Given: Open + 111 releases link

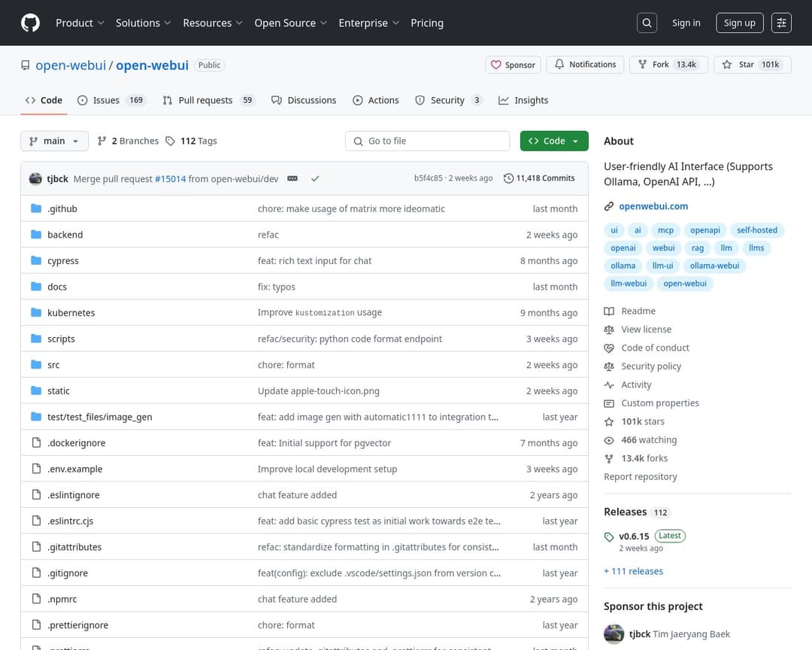Looking at the screenshot, I should tap(633, 571).
